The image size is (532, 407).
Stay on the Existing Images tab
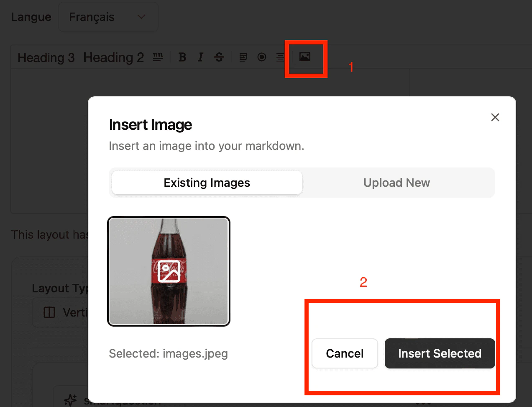tap(206, 183)
